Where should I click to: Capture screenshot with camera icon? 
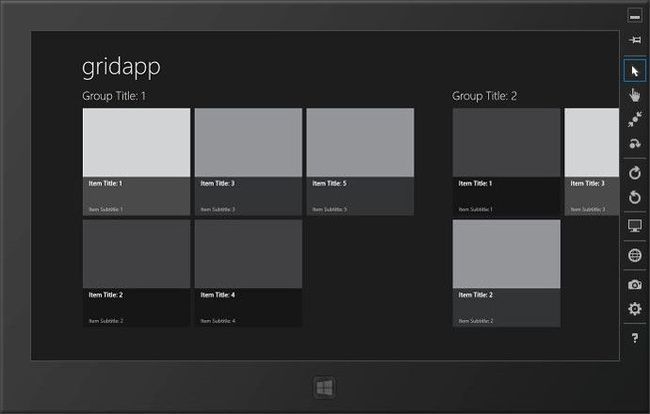tap(634, 285)
